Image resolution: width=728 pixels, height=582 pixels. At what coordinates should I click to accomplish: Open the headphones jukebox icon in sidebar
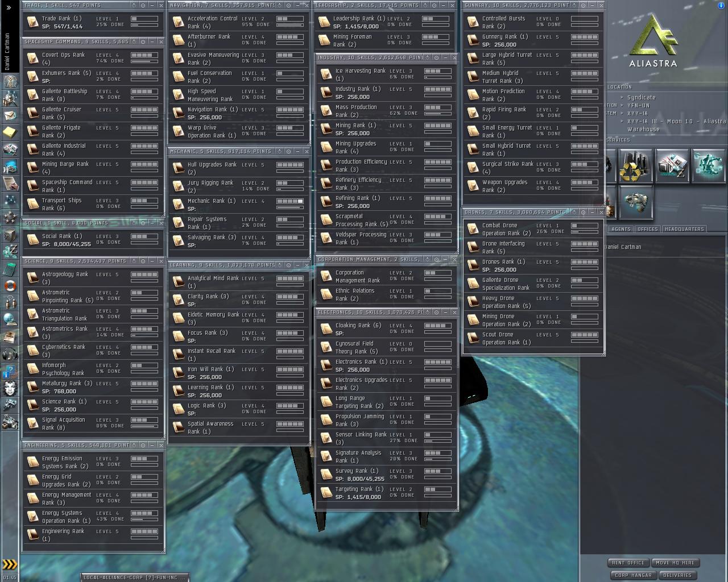tap(10, 354)
